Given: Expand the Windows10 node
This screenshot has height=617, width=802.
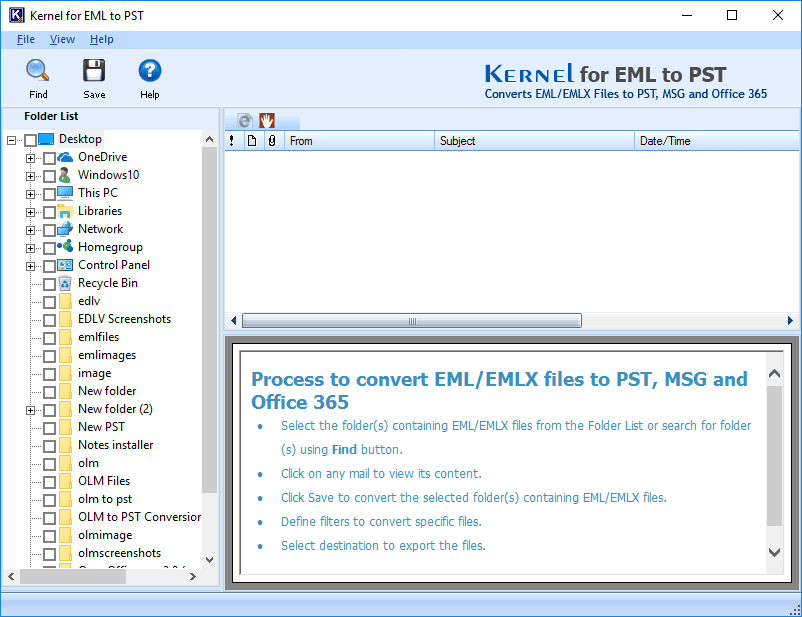Looking at the screenshot, I should [x=30, y=177].
